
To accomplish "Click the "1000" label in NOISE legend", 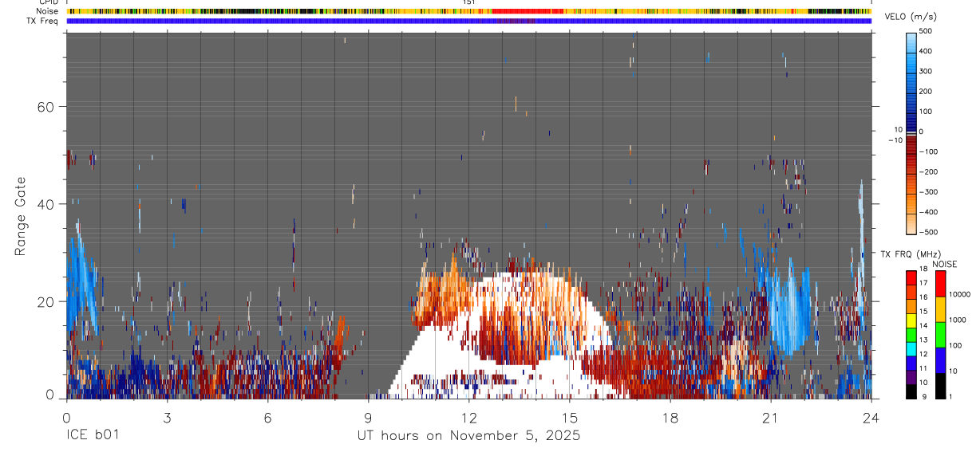I will coord(958,320).
